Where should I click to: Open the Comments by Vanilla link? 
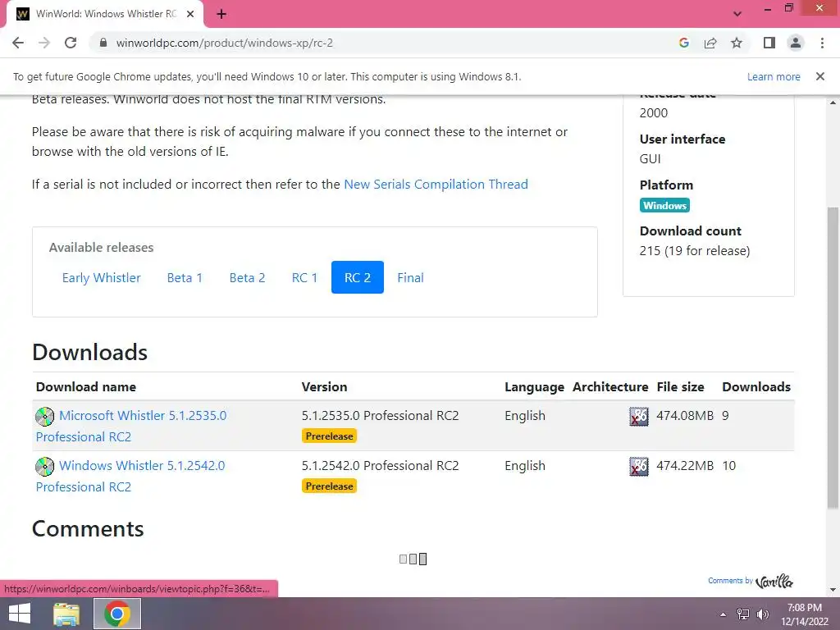750,581
